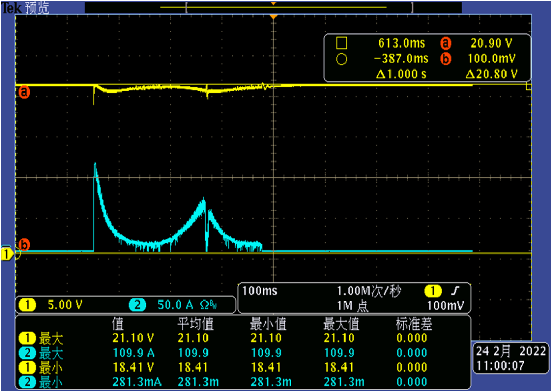The height and width of the screenshot is (392, 552).
Task: Click the cursor 'b' badge beside 100.0mV
Action: click(446, 59)
